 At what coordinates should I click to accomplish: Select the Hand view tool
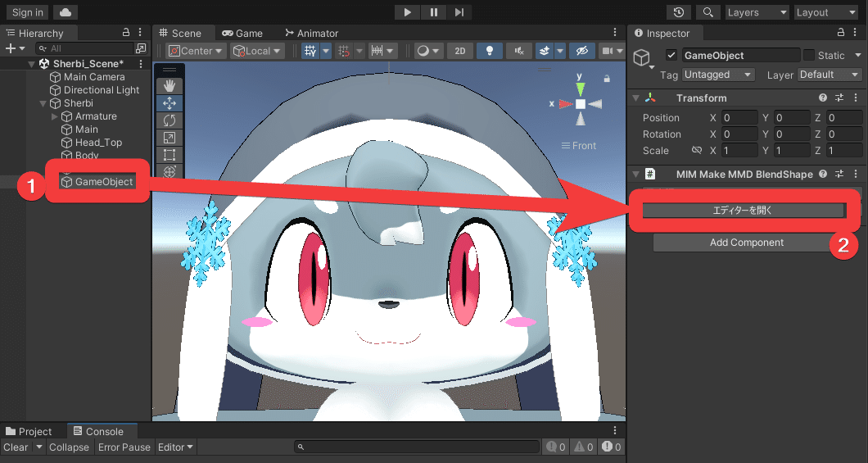point(170,85)
